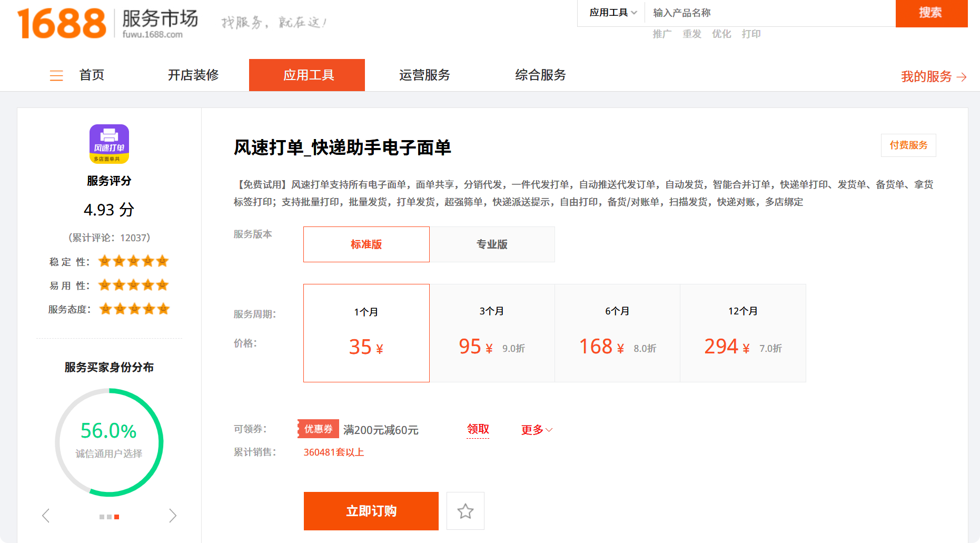Go to next chart with right arrow
Screen dimensions: 980x543
click(173, 516)
